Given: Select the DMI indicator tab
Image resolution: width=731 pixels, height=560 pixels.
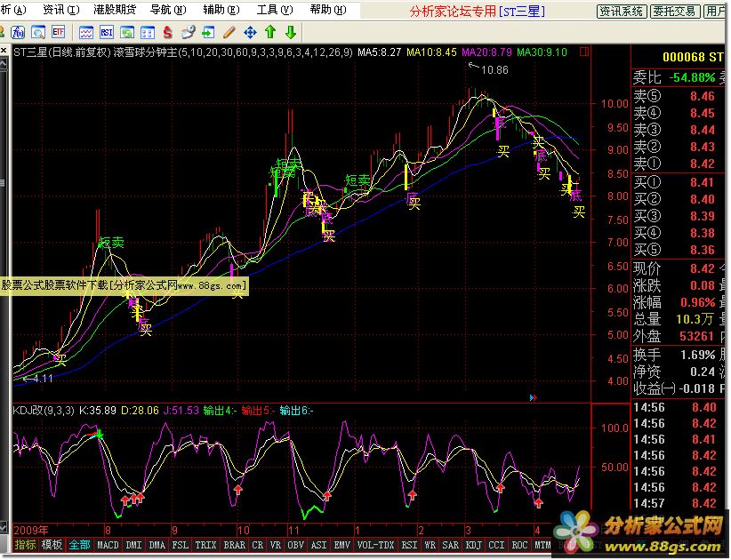Looking at the screenshot, I should click(133, 545).
